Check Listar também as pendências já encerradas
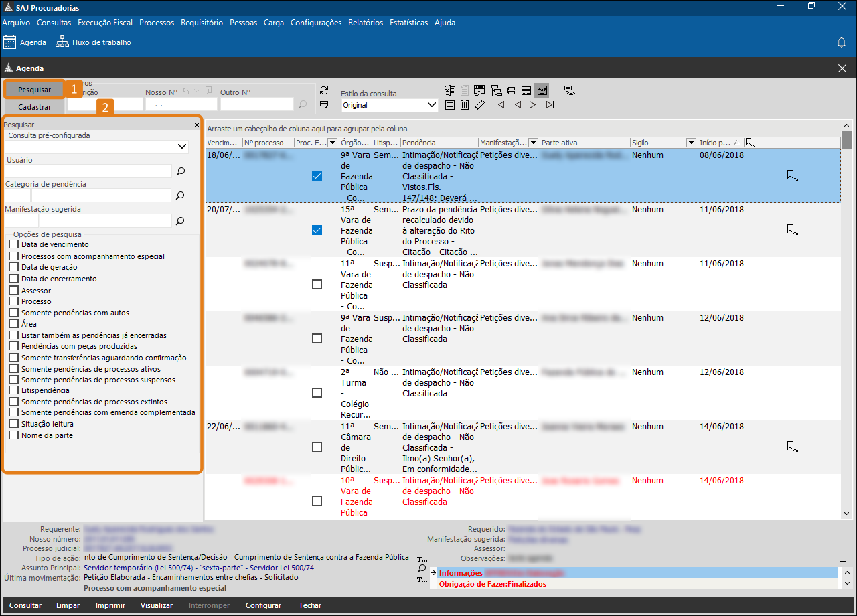 (x=13, y=335)
